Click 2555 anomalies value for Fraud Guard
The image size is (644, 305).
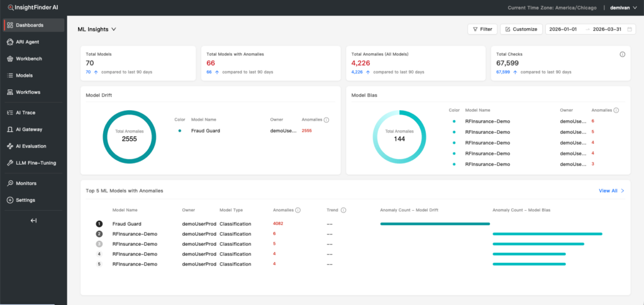[307, 131]
